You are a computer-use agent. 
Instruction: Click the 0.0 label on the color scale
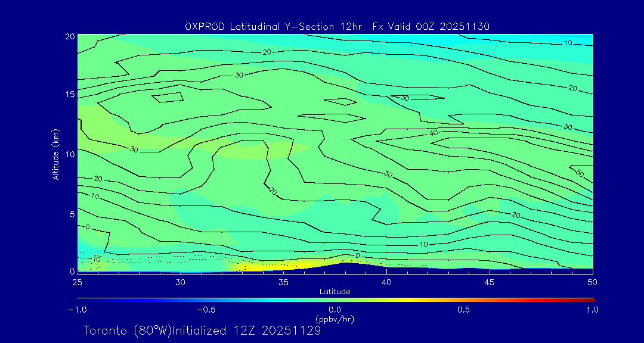(335, 310)
